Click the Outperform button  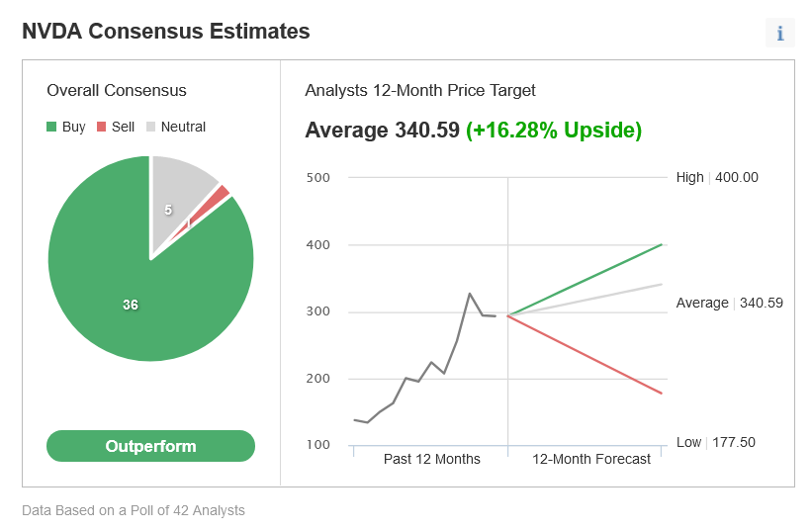coord(150,446)
